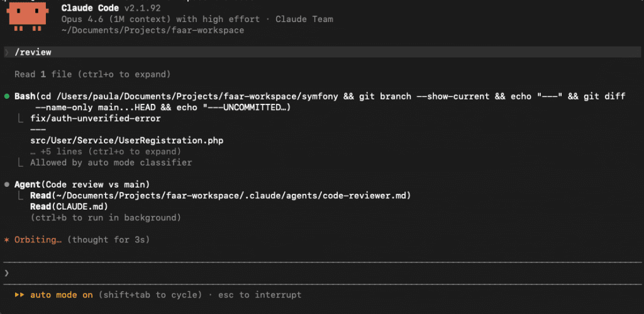Click the prompt chevron in the input box

(6, 272)
